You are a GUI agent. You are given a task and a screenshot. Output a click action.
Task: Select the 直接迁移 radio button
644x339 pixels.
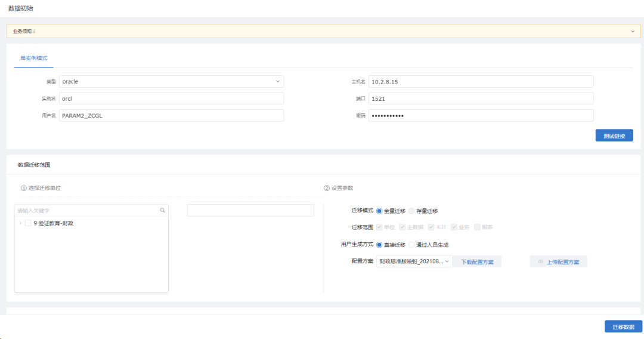click(x=379, y=245)
